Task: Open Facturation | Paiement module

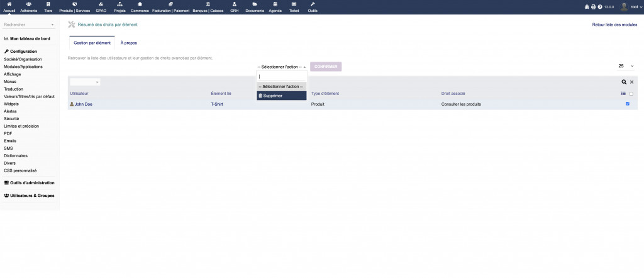Action: 170,7
